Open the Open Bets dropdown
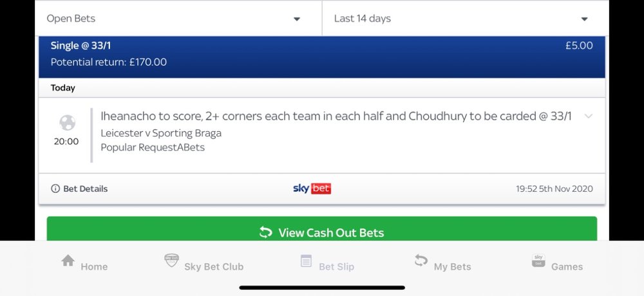This screenshot has height=296, width=644. coord(178,19)
